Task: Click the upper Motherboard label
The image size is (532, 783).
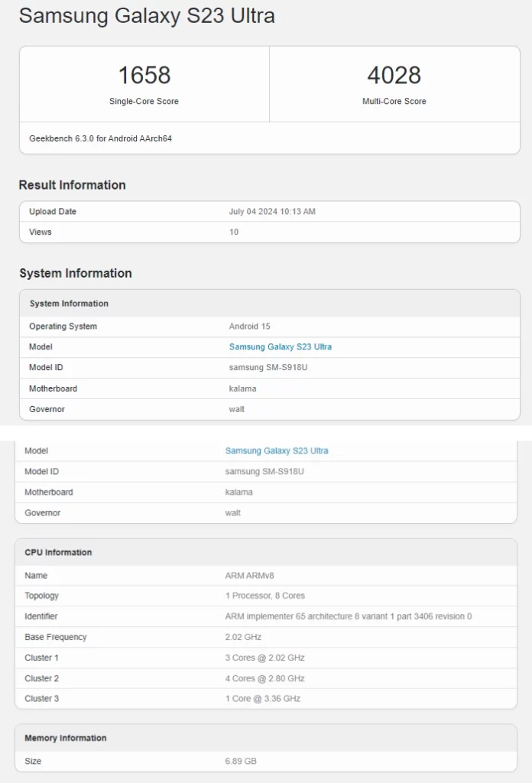Action: point(53,388)
